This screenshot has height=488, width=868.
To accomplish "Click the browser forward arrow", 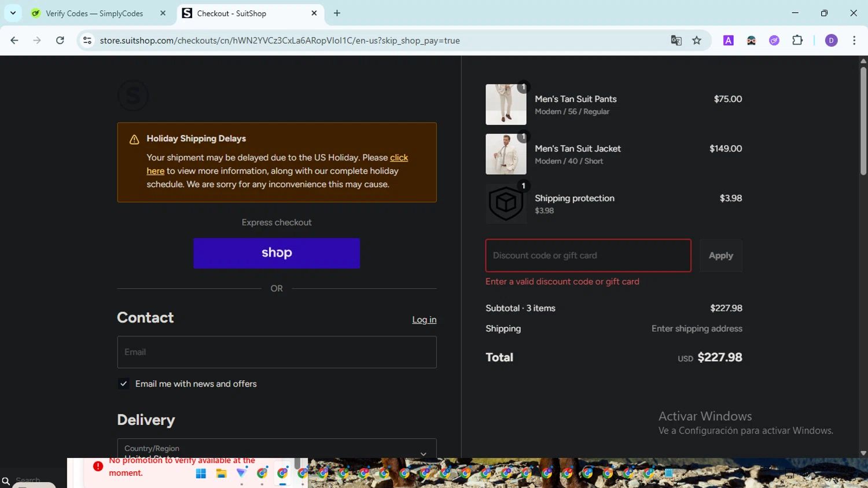I will coord(37,41).
